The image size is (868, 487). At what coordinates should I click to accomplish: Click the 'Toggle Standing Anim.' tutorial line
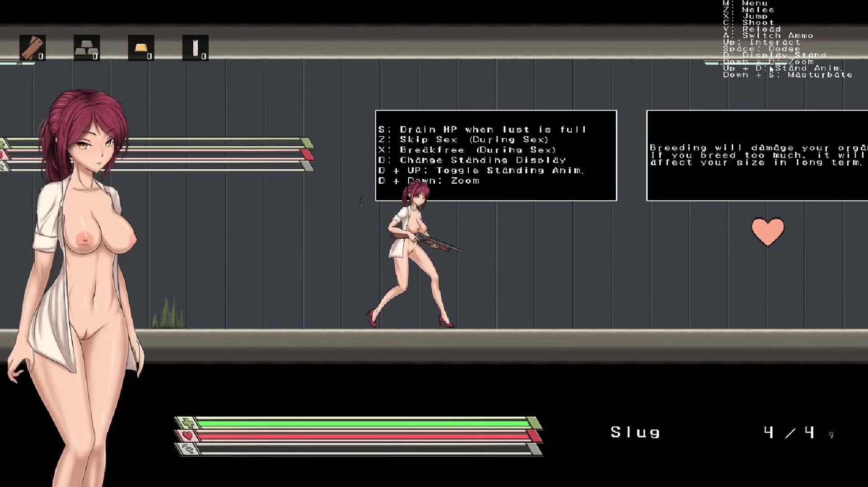tap(481, 171)
